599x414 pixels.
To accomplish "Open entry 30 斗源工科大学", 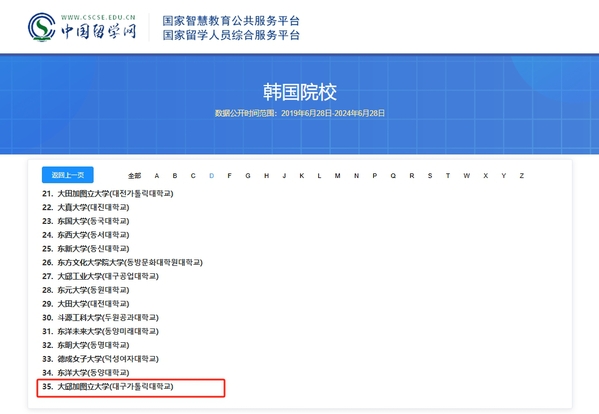I will (x=100, y=317).
